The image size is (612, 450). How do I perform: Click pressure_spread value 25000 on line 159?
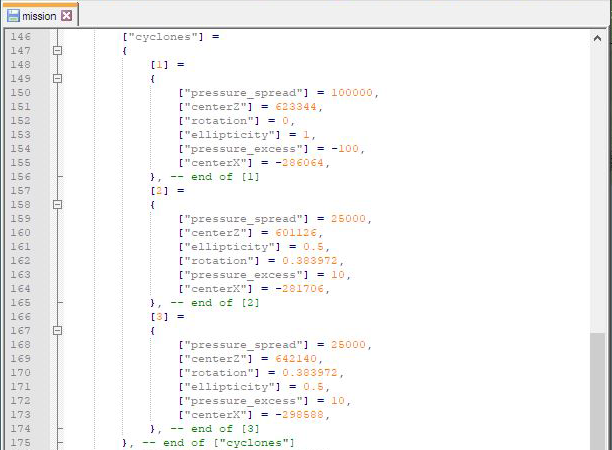pyautogui.click(x=348, y=219)
